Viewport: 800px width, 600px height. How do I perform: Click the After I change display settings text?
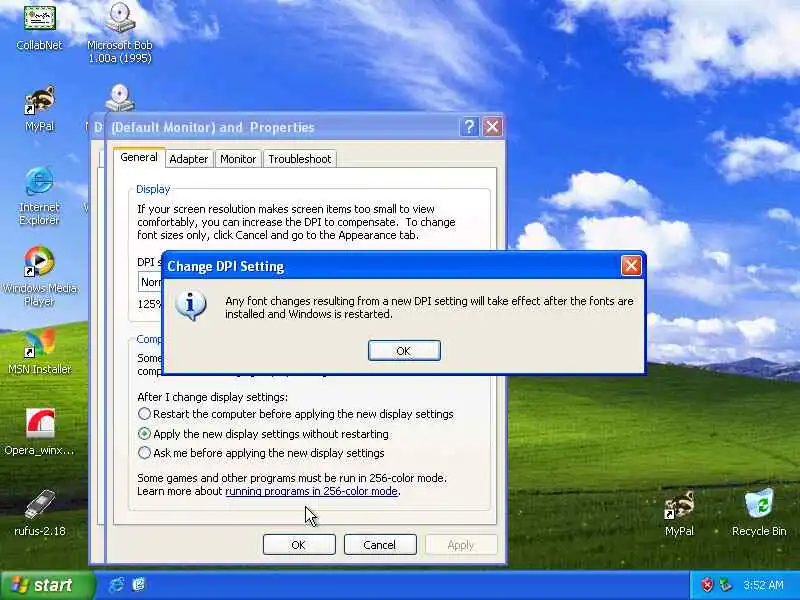click(212, 396)
